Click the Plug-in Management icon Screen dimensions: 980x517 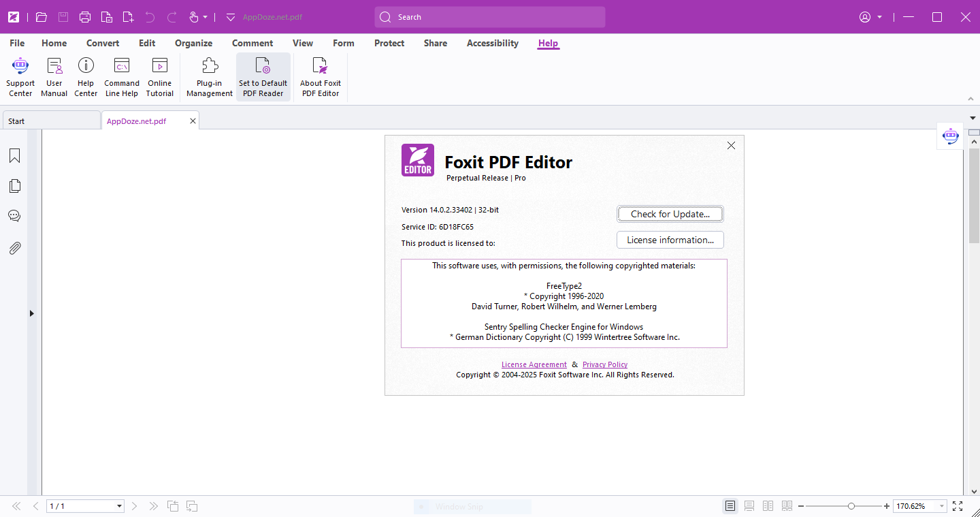coord(210,67)
